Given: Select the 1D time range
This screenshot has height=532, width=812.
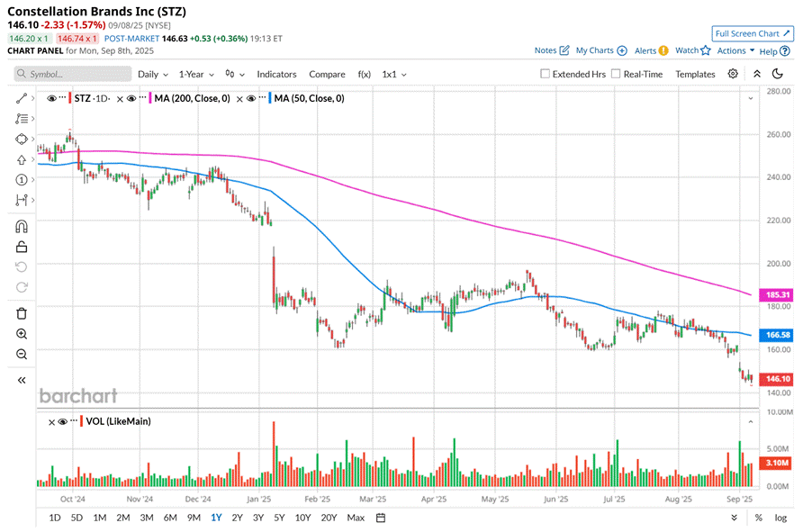Looking at the screenshot, I should (x=54, y=518).
